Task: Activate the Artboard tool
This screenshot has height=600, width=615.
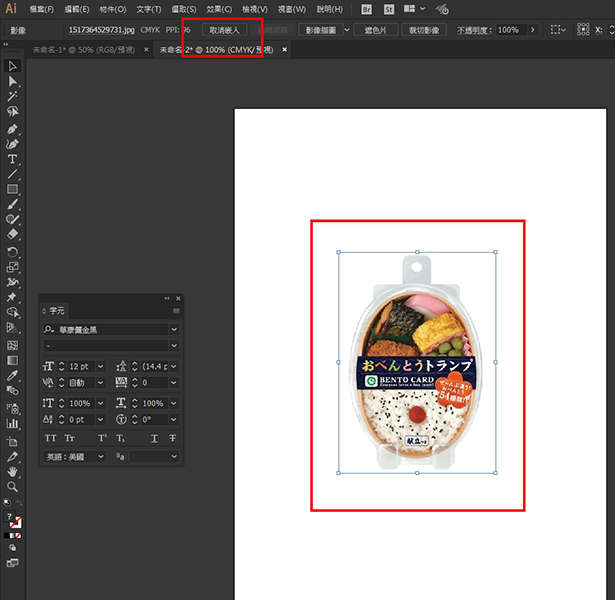Action: point(13,442)
